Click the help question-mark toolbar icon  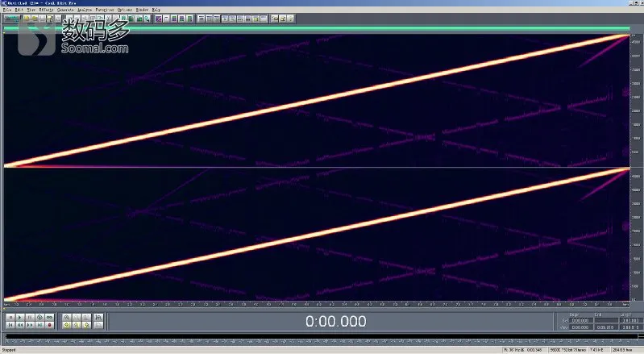tap(290, 19)
